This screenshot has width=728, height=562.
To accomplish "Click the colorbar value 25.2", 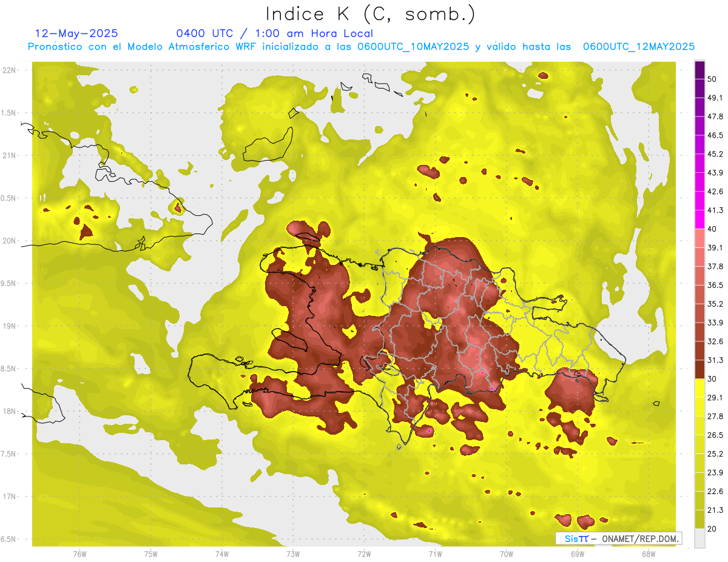I will pos(715,454).
